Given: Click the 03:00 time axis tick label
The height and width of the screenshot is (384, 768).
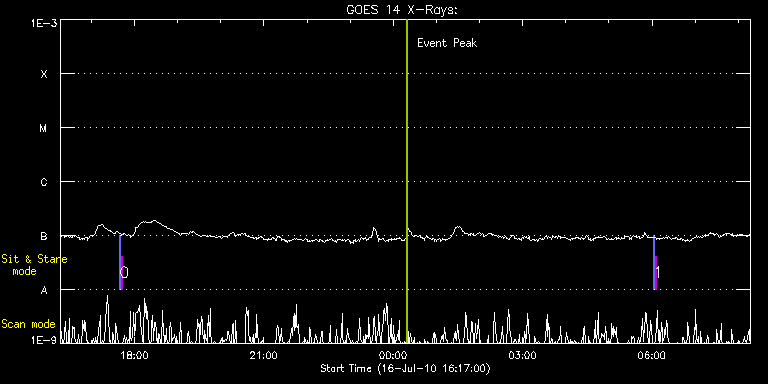Looking at the screenshot, I should [523, 355].
